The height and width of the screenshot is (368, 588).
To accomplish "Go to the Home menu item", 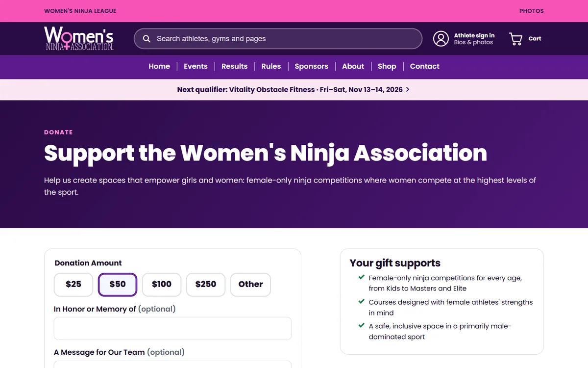I will pos(159,66).
